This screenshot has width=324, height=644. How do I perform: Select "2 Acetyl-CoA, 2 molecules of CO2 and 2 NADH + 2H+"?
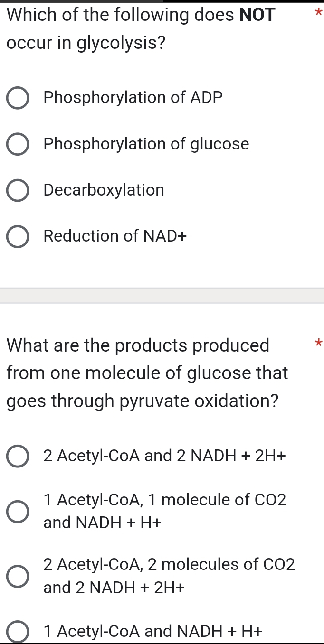coord(18,576)
